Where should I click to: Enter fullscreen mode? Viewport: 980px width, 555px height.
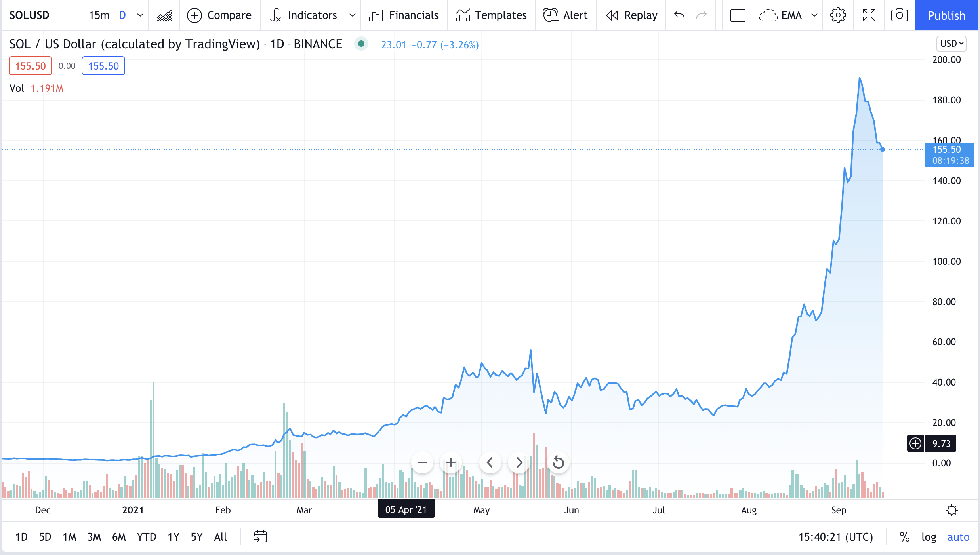(x=869, y=15)
